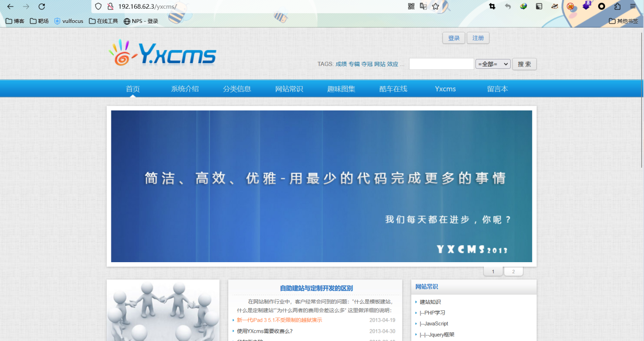This screenshot has width=644, height=341.
Task: Open |--PHP学习 sidebar category
Action: point(432,313)
